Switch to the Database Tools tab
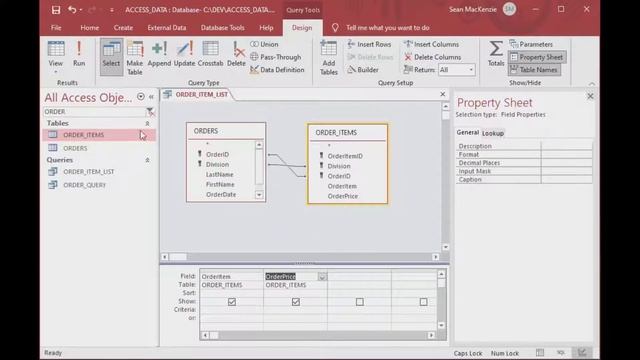Image resolution: width=640 pixels, height=360 pixels. [x=222, y=28]
